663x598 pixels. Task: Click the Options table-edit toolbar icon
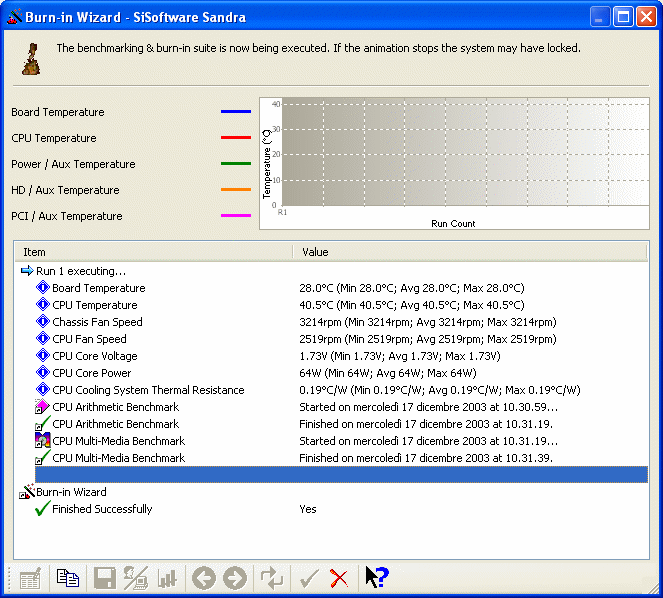(x=30, y=578)
